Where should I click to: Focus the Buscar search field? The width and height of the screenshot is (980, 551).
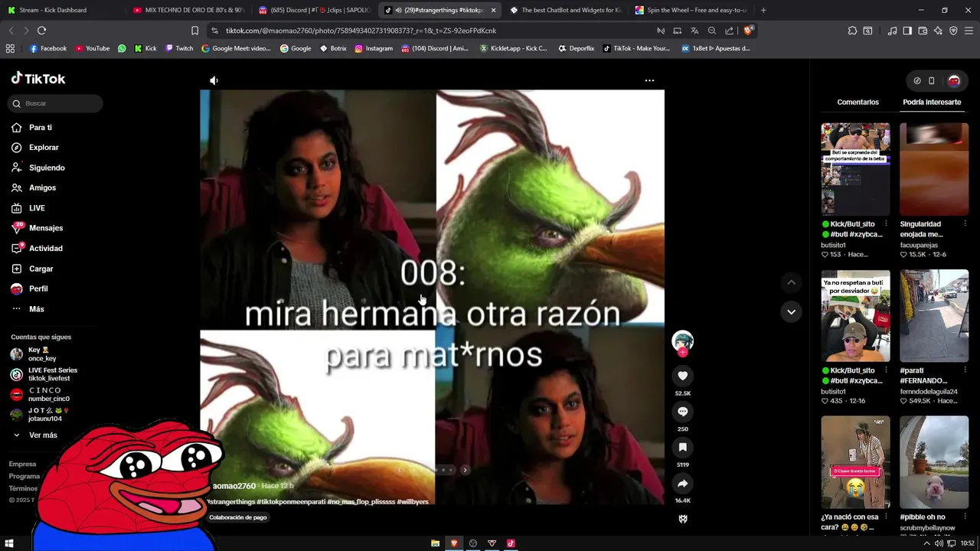(x=55, y=103)
